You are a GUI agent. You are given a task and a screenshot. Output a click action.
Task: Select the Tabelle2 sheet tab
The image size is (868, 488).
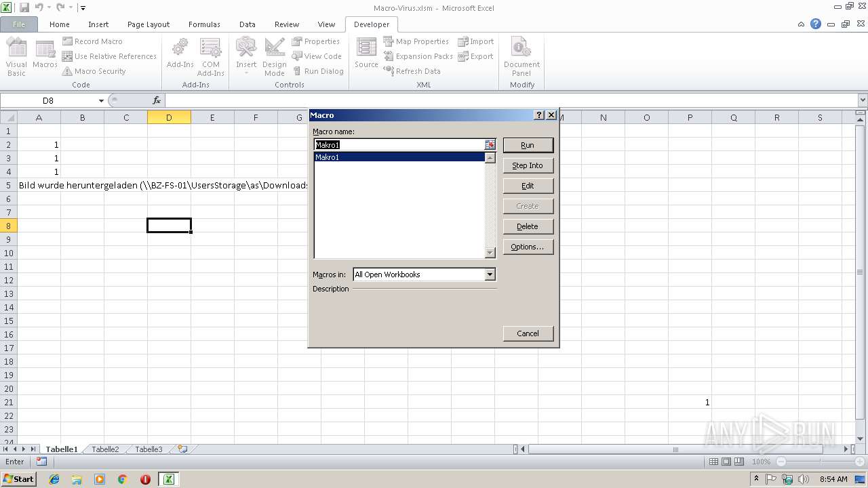coord(105,449)
